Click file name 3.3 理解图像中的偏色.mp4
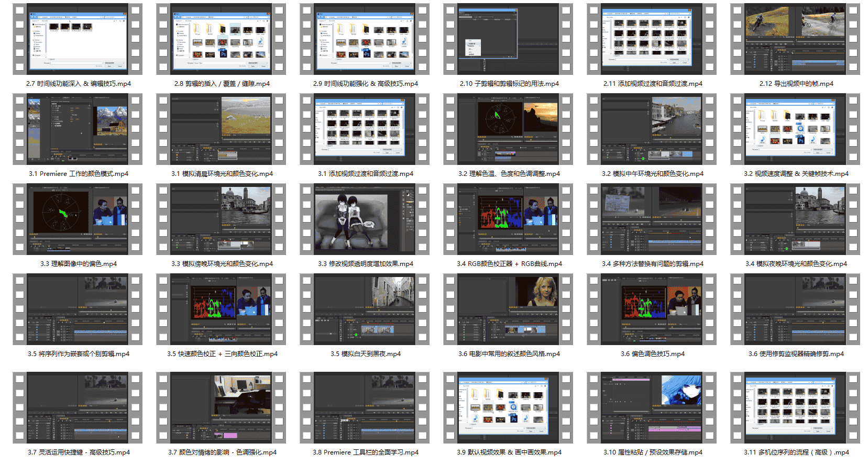 pos(78,264)
